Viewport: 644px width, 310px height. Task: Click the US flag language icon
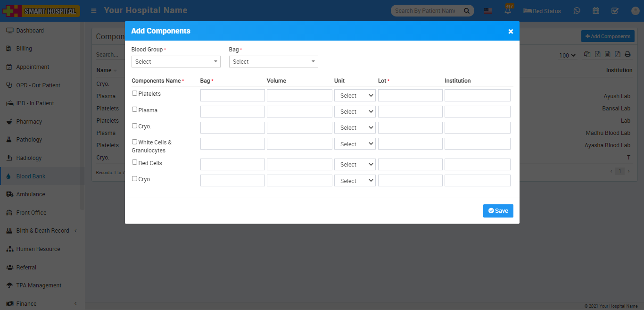point(488,11)
